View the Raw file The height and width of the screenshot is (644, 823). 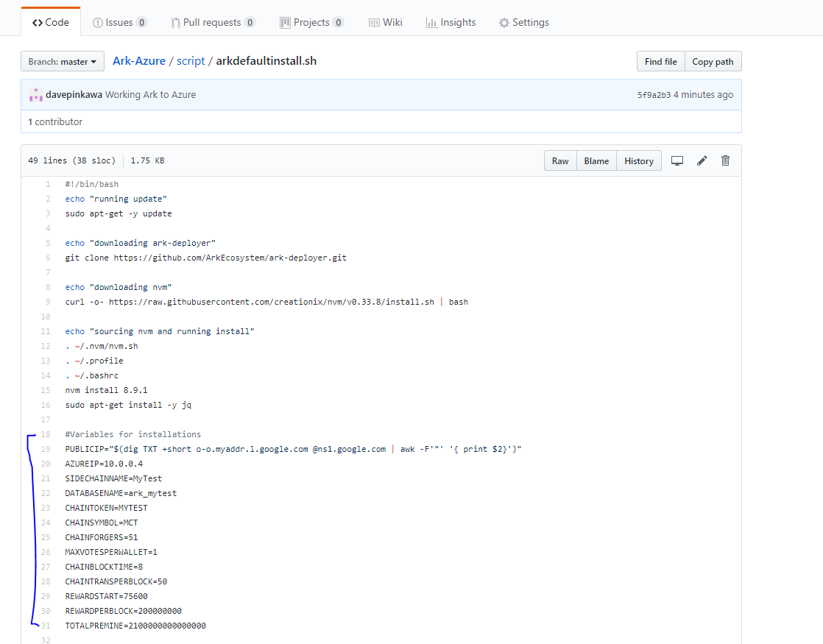tap(559, 160)
